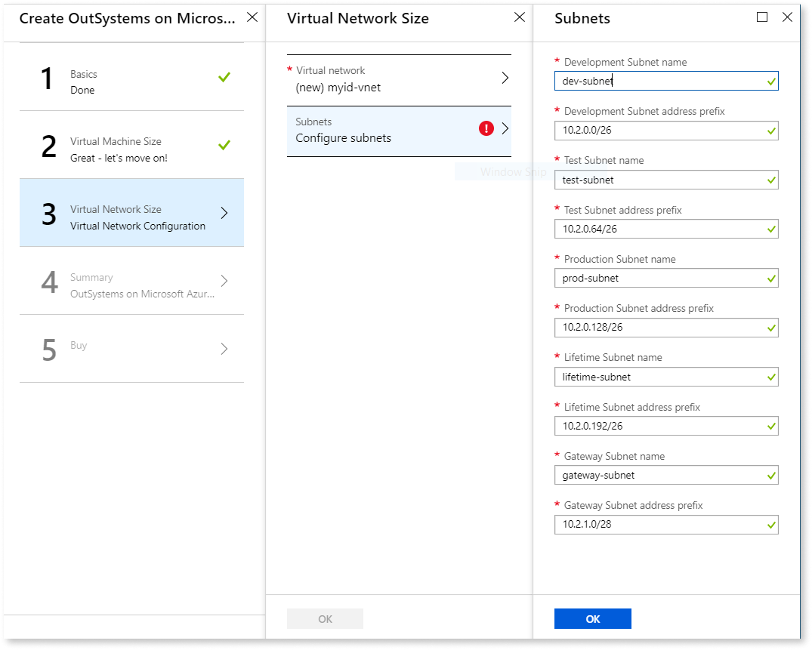
Task: Click the blue OK button on Subnets blade
Action: click(592, 618)
